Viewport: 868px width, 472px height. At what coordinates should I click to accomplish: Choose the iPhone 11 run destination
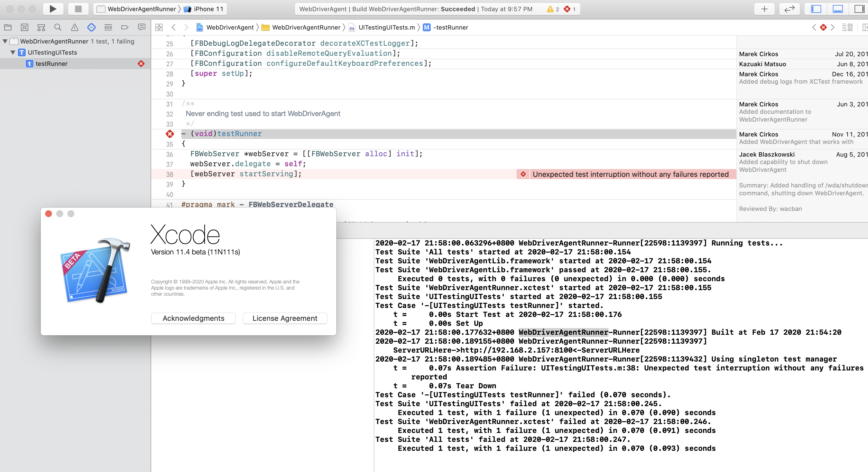pos(204,9)
